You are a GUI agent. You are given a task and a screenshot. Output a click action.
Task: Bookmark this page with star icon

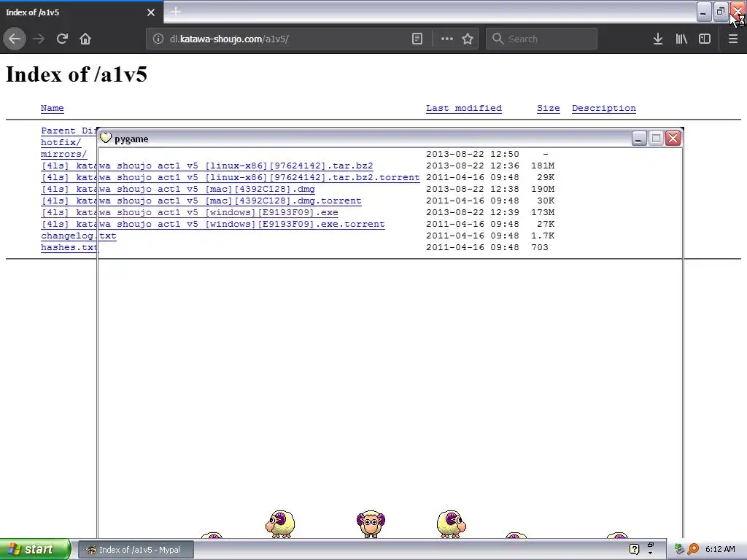tap(468, 39)
